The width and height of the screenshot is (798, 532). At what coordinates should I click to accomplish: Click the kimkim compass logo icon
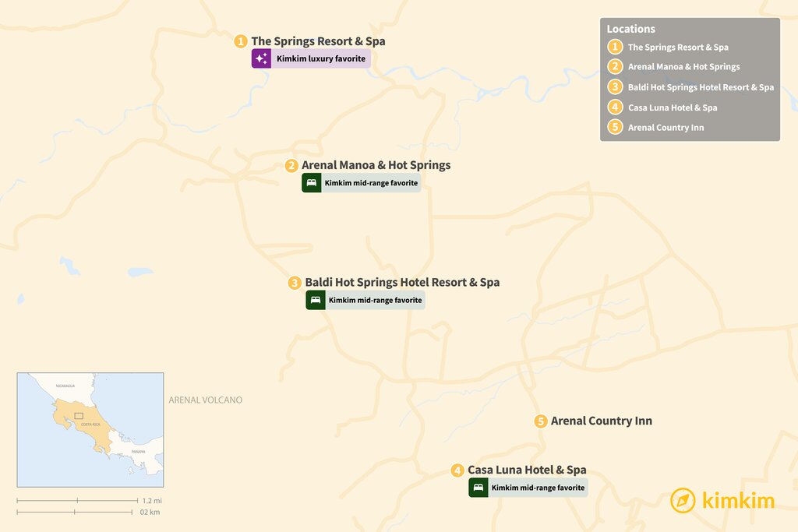[x=683, y=501]
